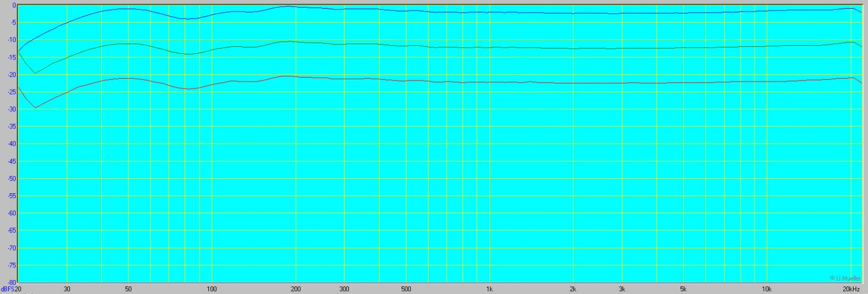Click the 1k frequency label

[x=490, y=288]
